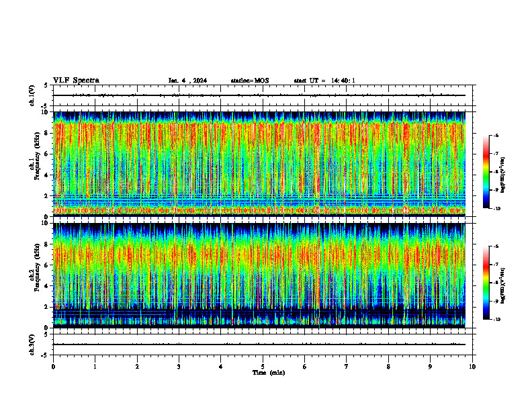Click the time axis tick label "8"
532x411 pixels.
(388, 367)
